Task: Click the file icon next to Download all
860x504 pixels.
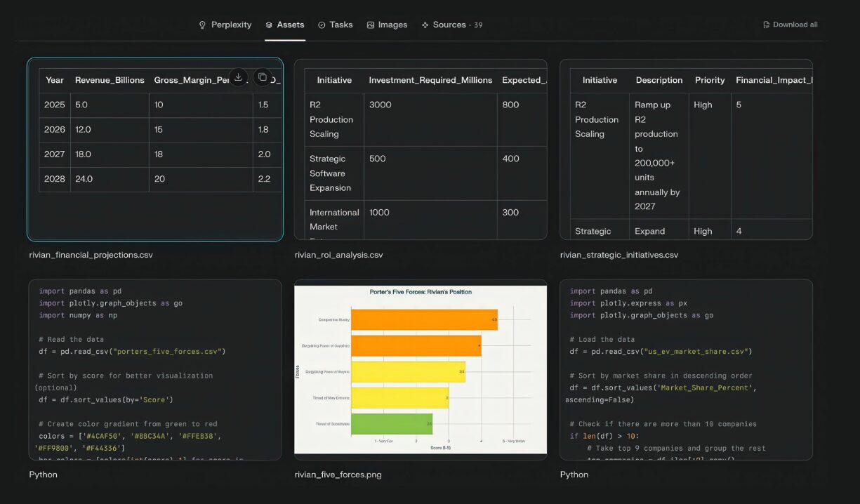Action: click(767, 25)
